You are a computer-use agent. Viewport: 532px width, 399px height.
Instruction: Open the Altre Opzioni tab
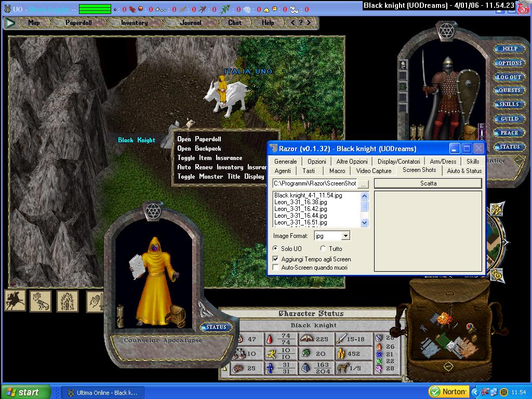352,162
